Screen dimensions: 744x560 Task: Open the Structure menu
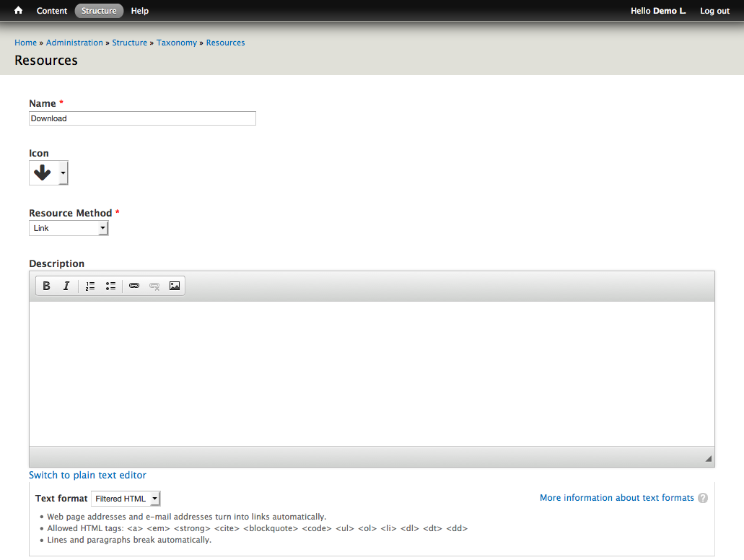(x=99, y=11)
